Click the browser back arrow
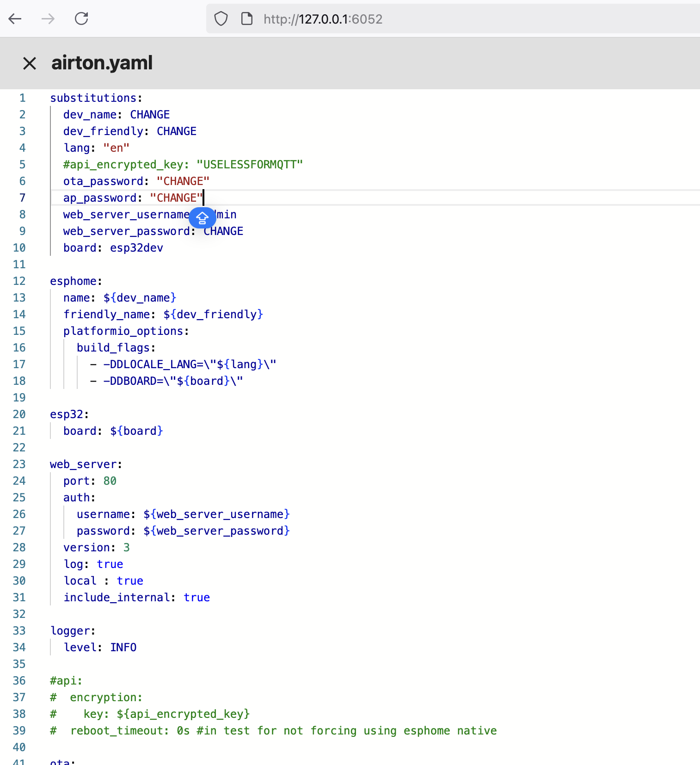Viewport: 700px width, 765px height. [x=15, y=19]
